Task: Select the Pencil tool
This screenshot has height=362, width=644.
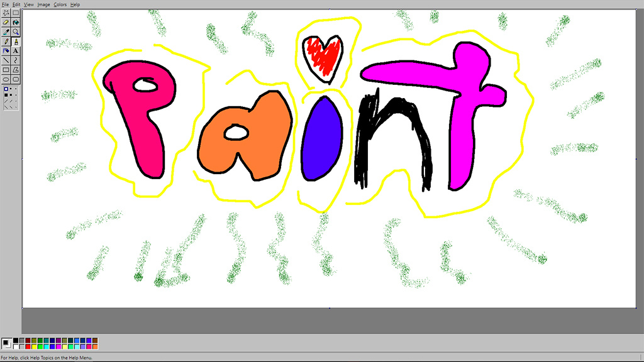Action: pyautogui.click(x=6, y=41)
